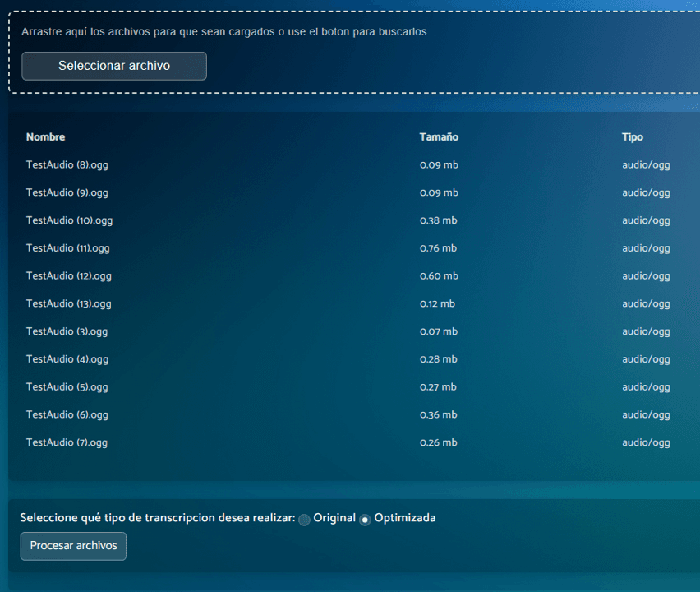The height and width of the screenshot is (592, 700).
Task: Click the Tipo column header
Action: (632, 137)
